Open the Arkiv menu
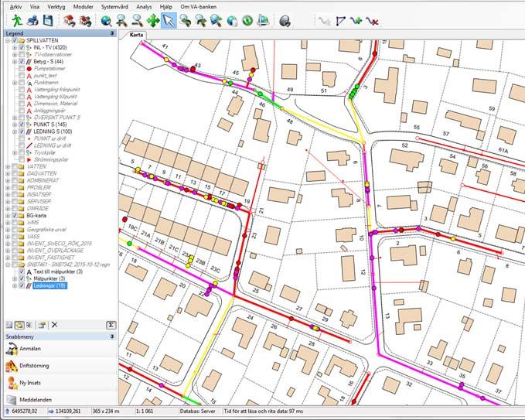525x420 pixels. click(15, 7)
